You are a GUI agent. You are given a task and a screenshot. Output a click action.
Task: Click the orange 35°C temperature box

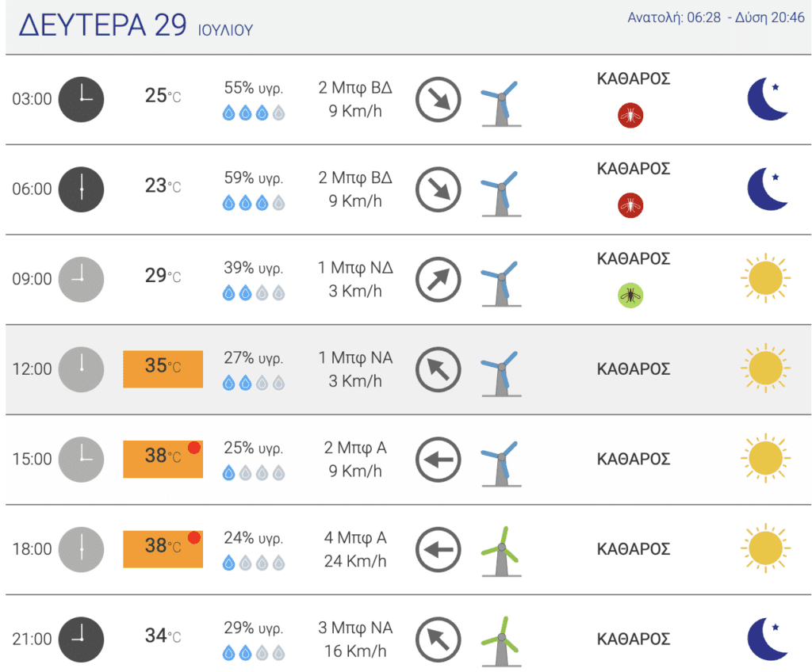click(163, 369)
